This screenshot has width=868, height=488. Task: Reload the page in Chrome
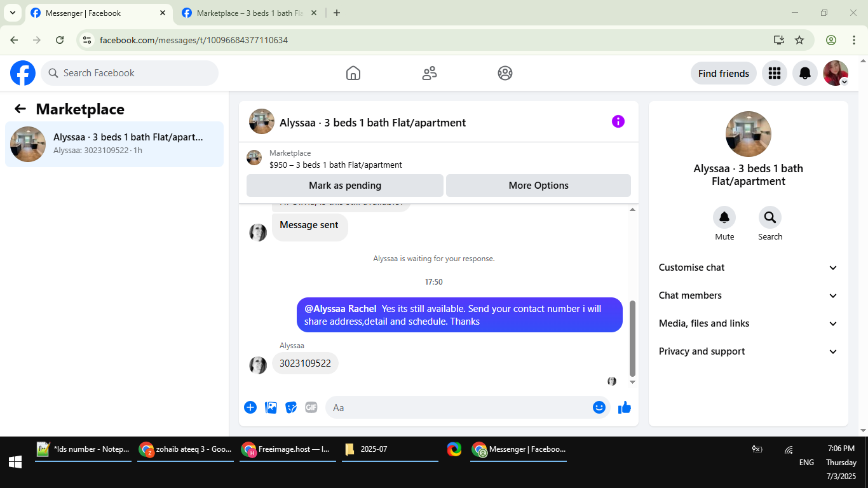[x=60, y=40]
